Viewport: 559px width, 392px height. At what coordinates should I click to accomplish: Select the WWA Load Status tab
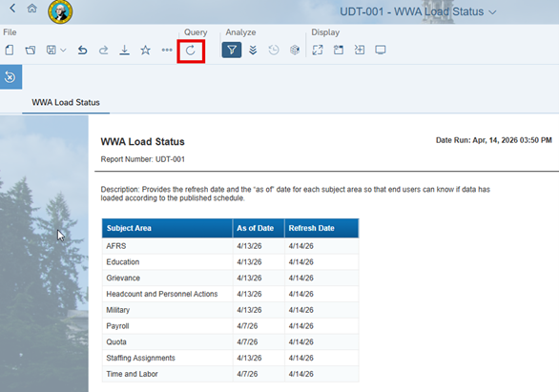(x=66, y=103)
